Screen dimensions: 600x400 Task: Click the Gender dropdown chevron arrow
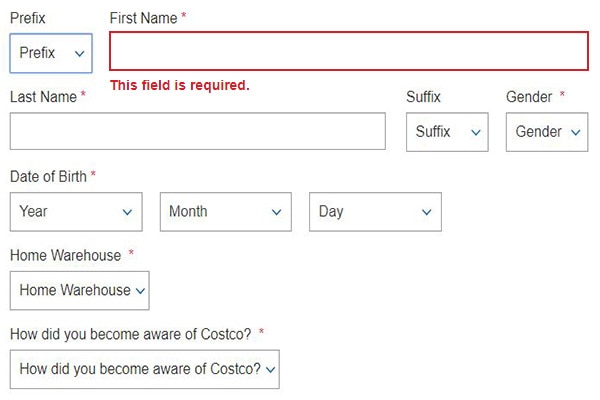click(x=575, y=132)
